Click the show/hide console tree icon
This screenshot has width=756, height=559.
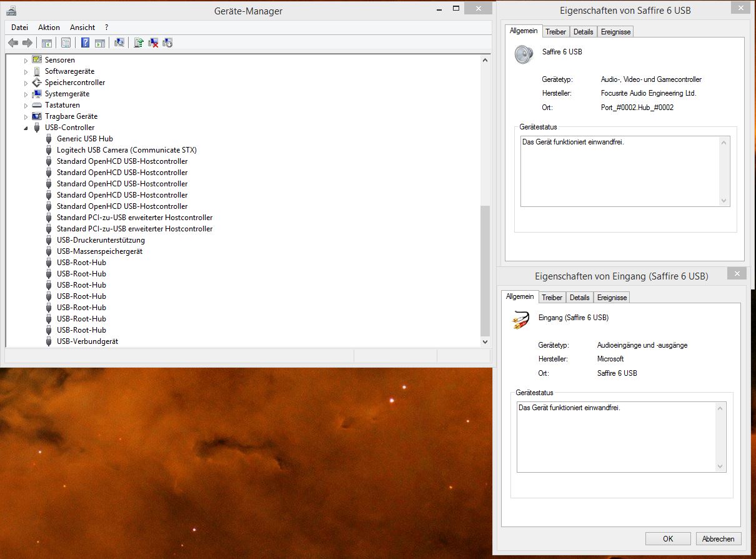click(46, 43)
